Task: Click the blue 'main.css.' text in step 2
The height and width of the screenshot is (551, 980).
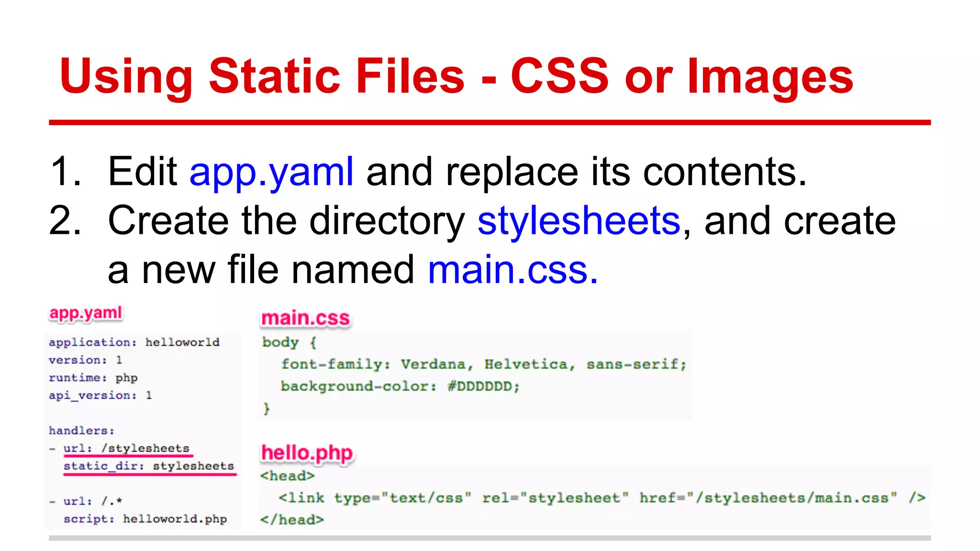Action: tap(513, 270)
